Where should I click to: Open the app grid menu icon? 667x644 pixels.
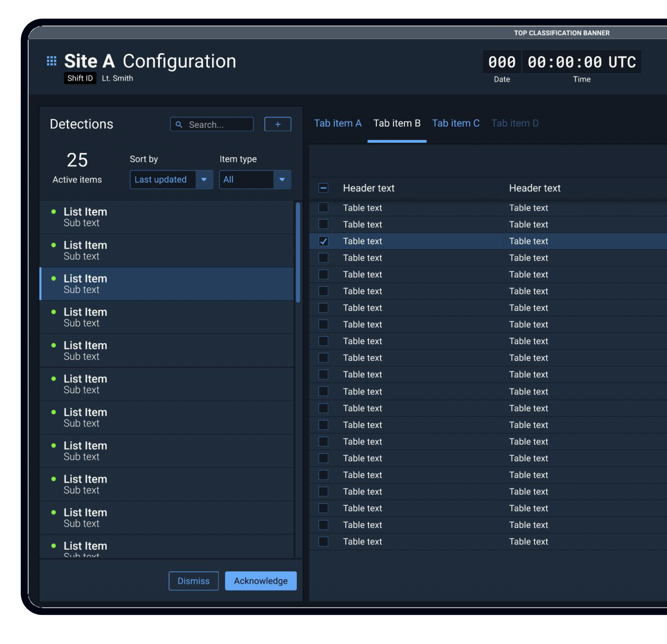pyautogui.click(x=51, y=61)
